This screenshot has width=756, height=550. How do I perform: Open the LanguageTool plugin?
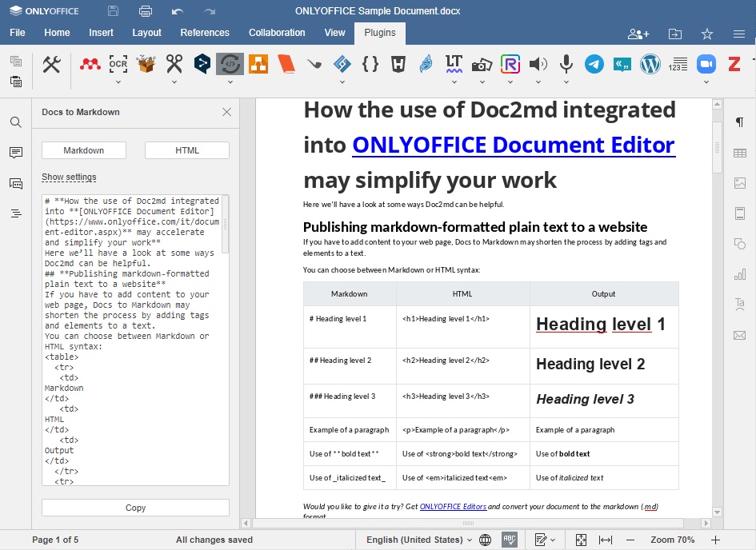coord(454,64)
